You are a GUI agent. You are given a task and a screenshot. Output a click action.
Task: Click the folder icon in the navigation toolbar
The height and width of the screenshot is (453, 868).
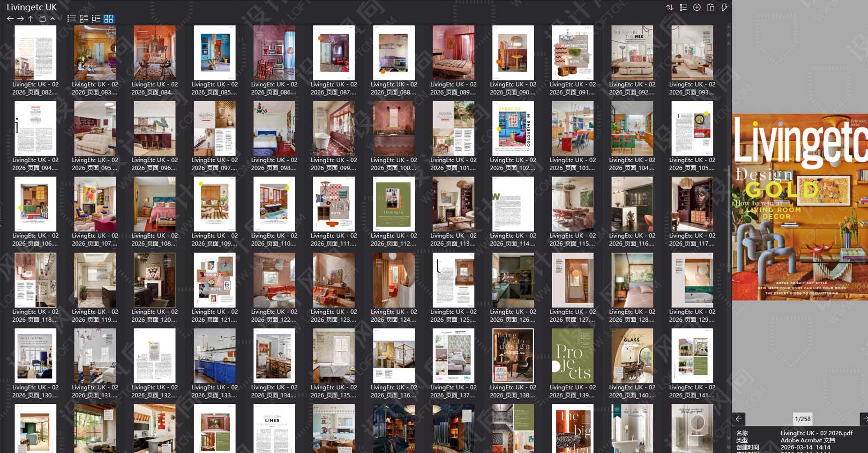pyautogui.click(x=42, y=19)
